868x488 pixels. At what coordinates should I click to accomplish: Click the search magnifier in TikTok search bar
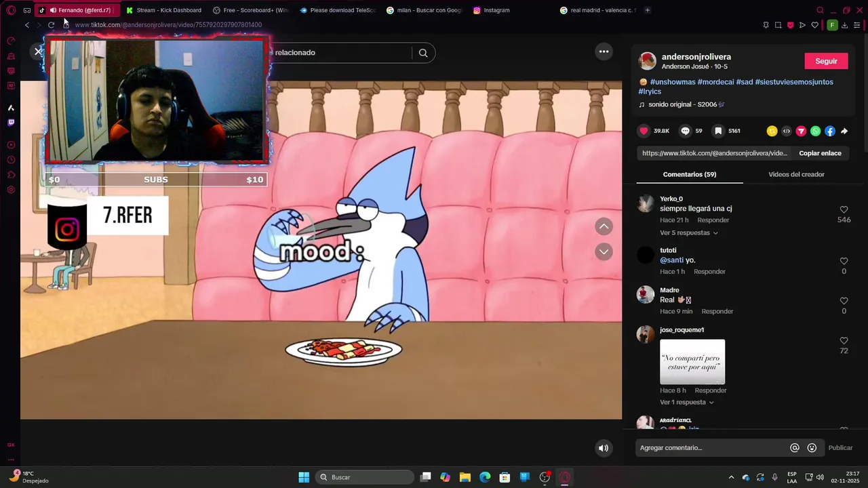(423, 53)
